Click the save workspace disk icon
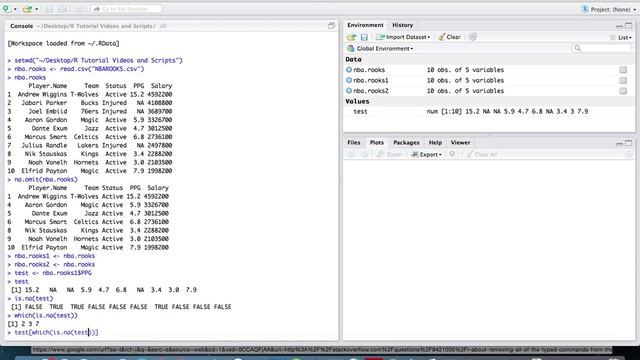 [364, 37]
